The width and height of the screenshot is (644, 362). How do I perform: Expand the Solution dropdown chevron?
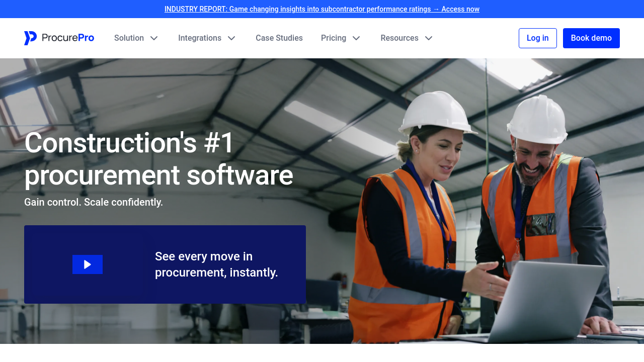coord(154,38)
